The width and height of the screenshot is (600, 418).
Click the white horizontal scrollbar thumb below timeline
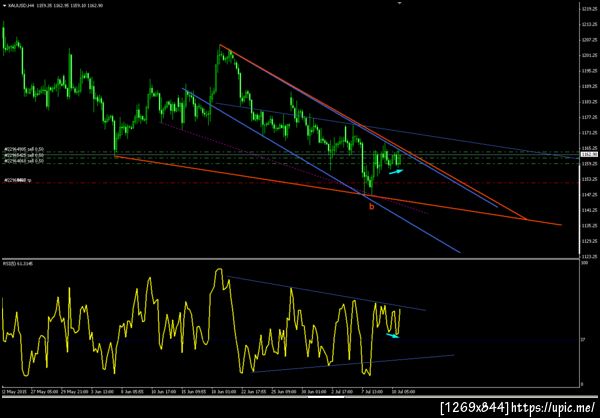(326, 397)
